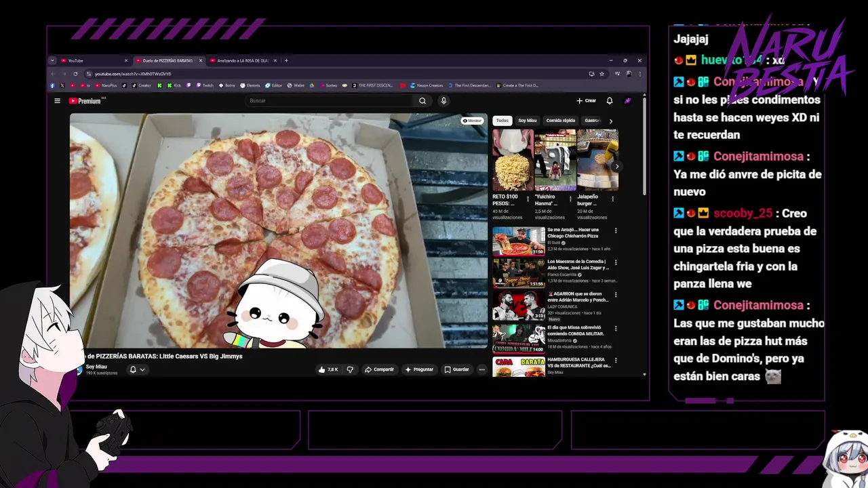Switch to Analizando a LA ROSA tab

243,60
